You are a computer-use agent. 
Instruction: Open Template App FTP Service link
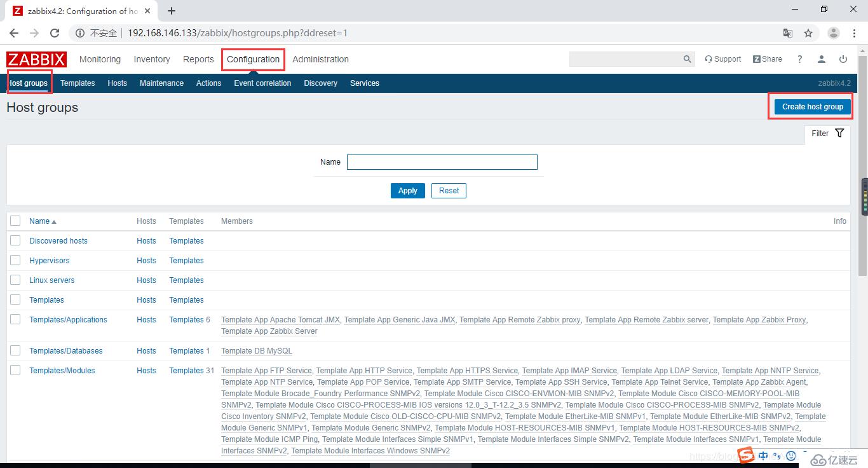coord(266,371)
